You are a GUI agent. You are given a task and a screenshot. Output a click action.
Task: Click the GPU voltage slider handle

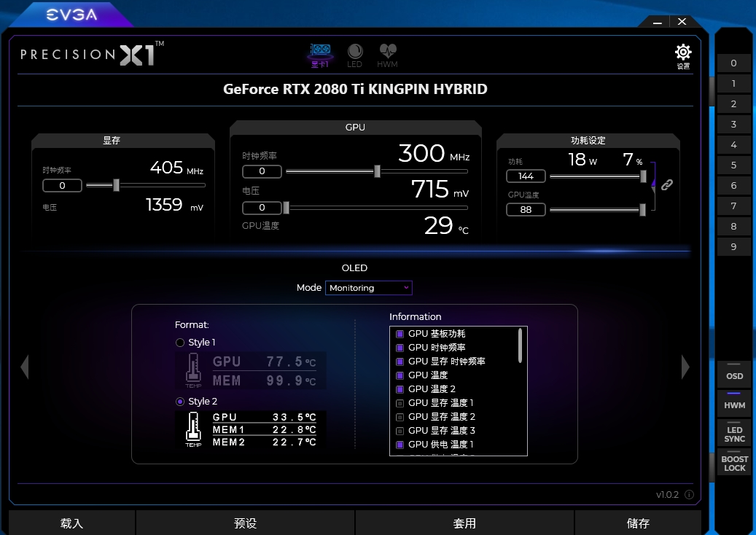point(287,208)
